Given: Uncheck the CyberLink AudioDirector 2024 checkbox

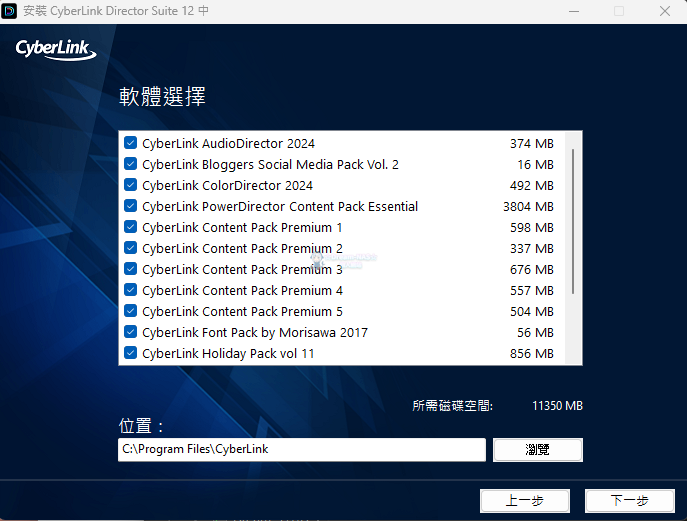Looking at the screenshot, I should click(x=130, y=143).
